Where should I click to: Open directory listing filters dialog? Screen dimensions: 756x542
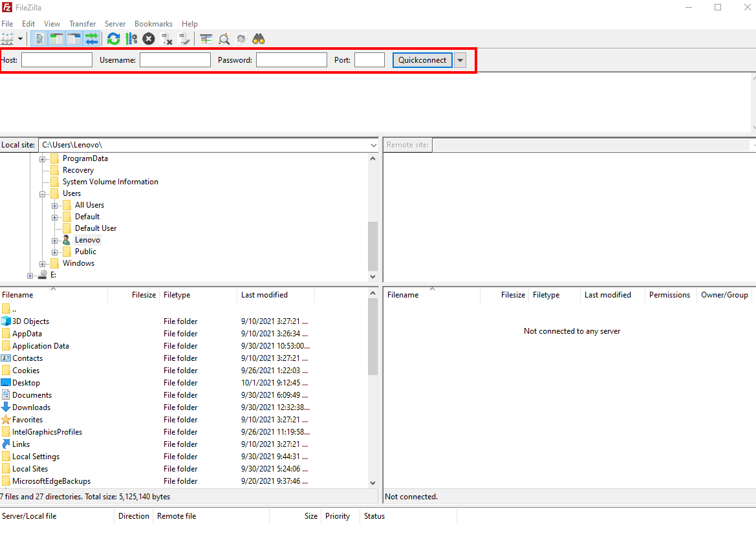coord(206,39)
